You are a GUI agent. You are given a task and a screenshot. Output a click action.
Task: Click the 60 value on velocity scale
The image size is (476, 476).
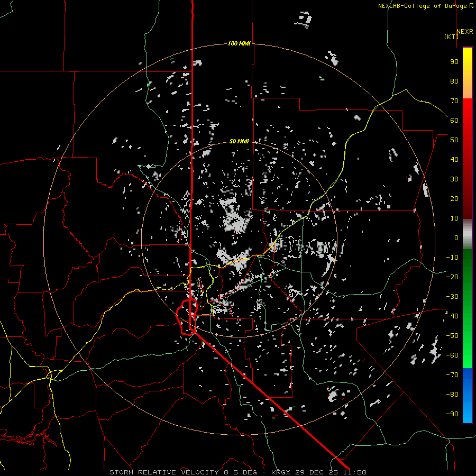click(454, 121)
